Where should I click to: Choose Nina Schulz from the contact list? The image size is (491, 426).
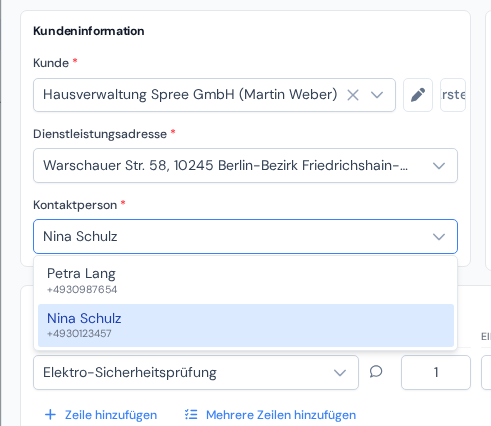coord(246,325)
